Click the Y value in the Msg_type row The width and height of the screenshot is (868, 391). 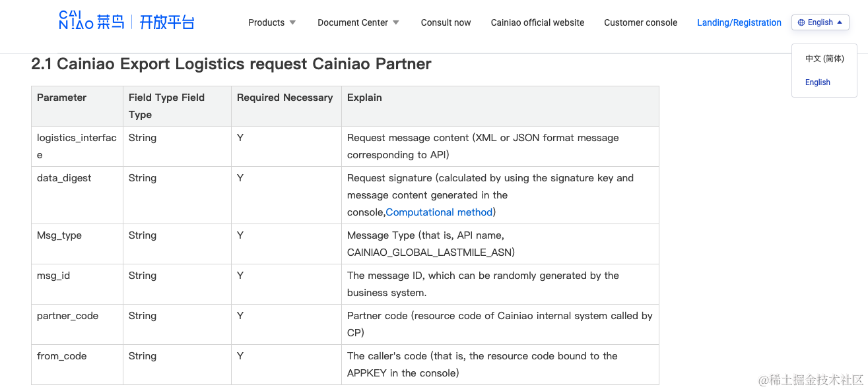tap(240, 235)
